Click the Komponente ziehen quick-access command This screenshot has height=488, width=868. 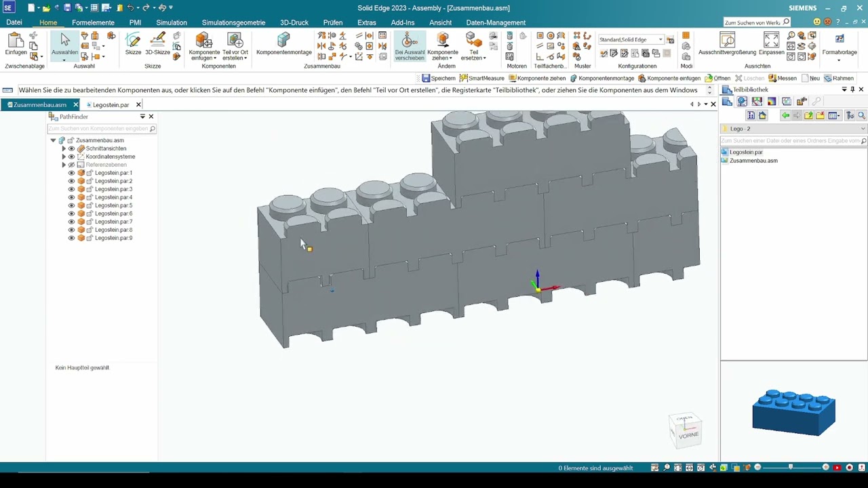click(x=537, y=78)
